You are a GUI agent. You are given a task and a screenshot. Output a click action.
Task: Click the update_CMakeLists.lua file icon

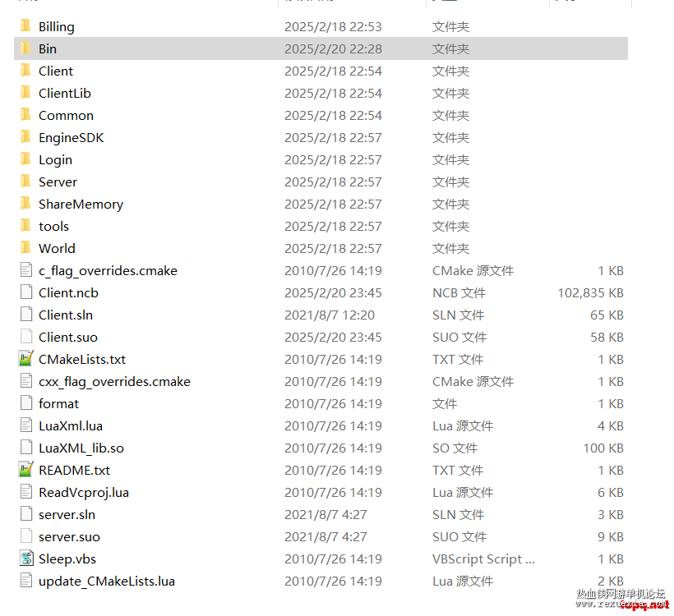(26, 581)
